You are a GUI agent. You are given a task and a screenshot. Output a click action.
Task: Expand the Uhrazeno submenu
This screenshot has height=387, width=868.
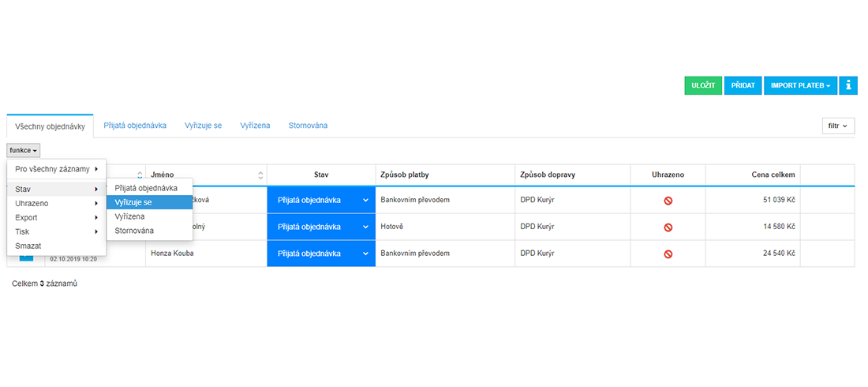tap(57, 204)
